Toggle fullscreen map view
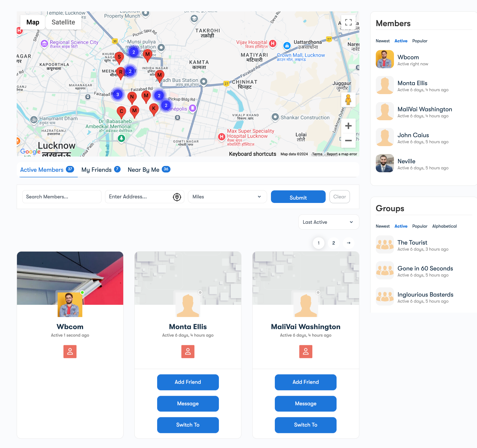 click(348, 22)
